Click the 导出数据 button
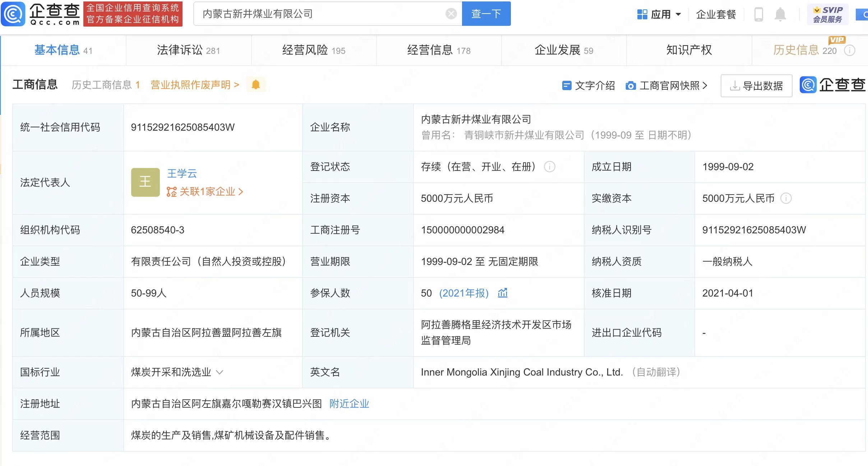 coord(756,86)
